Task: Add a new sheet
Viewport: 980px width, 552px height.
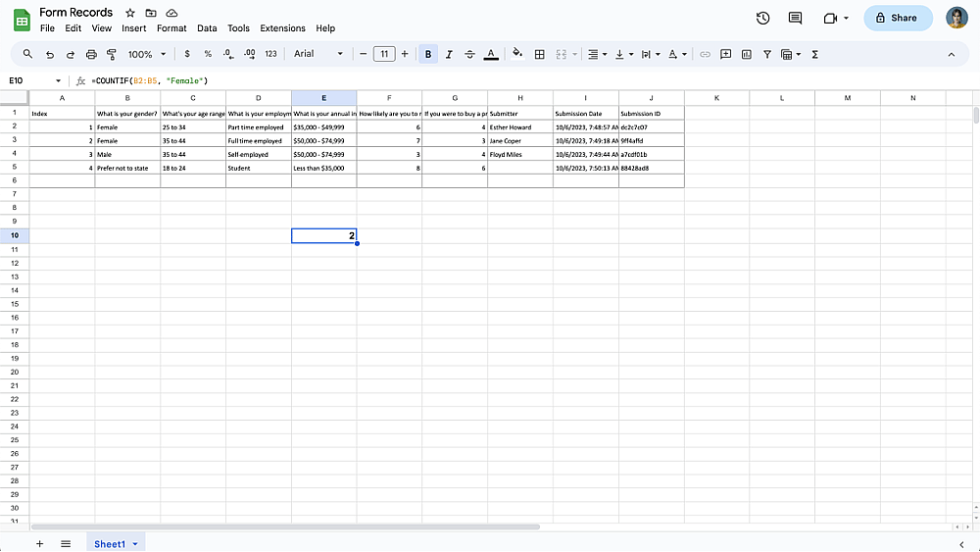Action: tap(39, 544)
